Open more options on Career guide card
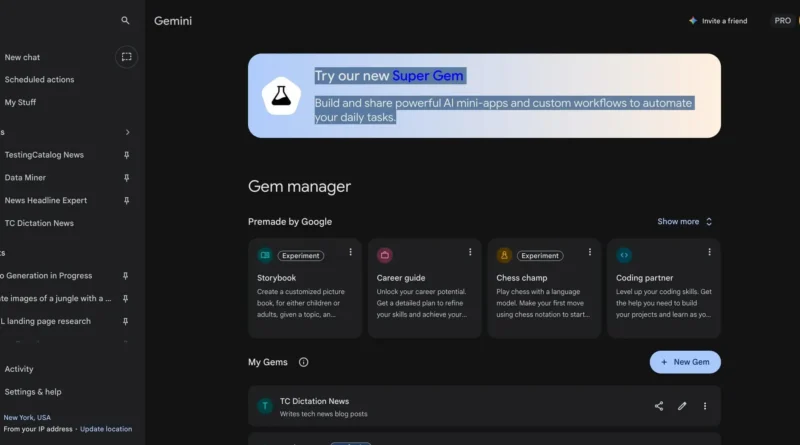 coord(470,252)
